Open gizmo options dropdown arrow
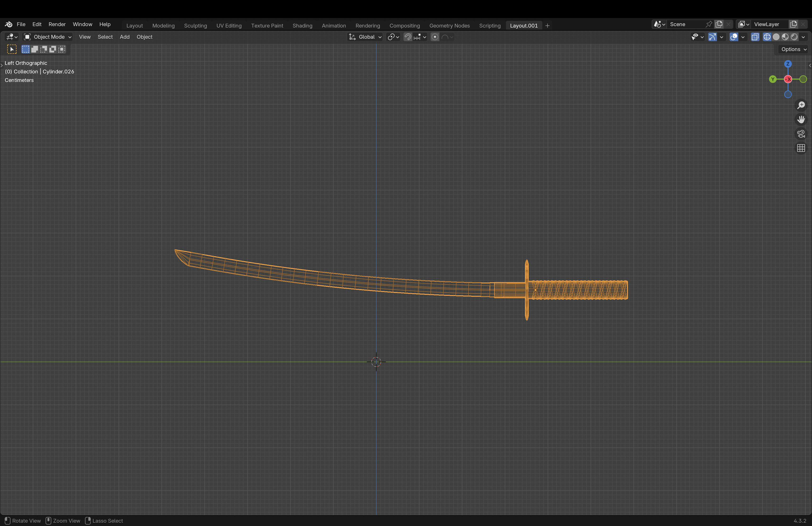The image size is (812, 526). (x=721, y=37)
